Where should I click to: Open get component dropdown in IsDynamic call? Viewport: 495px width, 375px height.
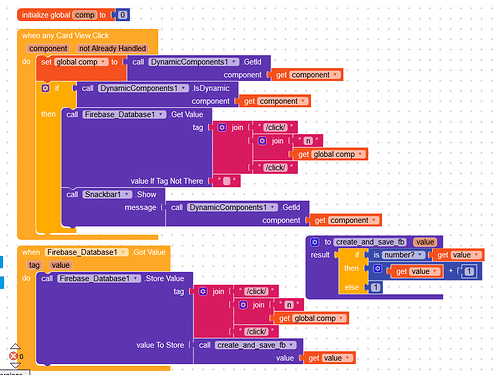[303, 101]
